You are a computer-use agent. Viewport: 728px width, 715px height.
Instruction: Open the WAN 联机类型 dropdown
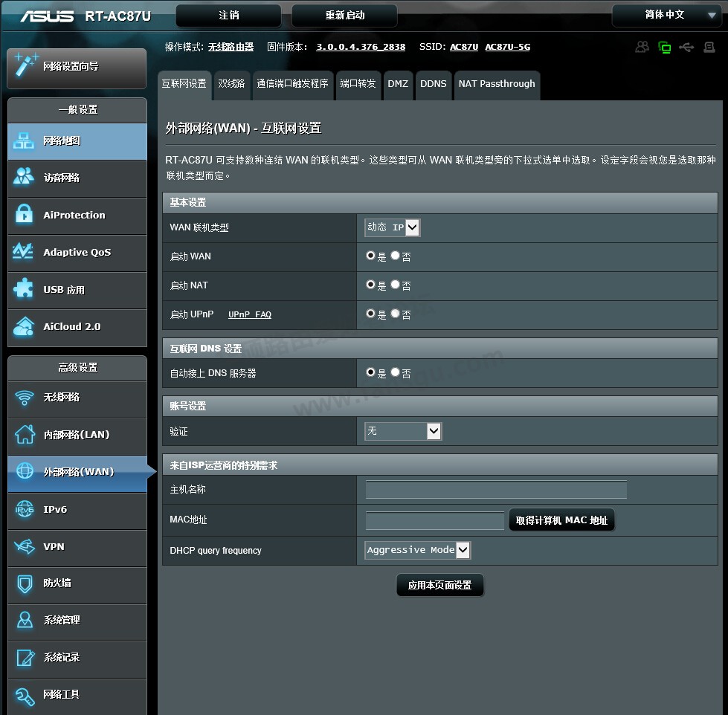(393, 227)
